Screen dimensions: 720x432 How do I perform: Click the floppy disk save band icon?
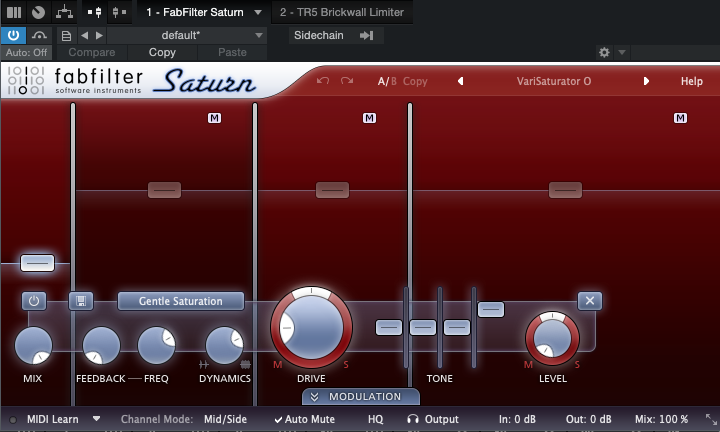(x=81, y=301)
